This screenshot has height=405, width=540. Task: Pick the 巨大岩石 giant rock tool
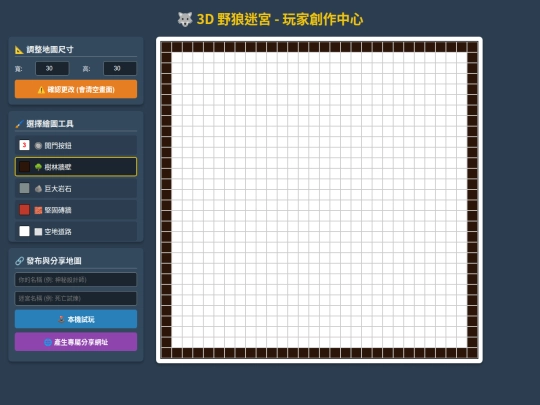(76, 188)
